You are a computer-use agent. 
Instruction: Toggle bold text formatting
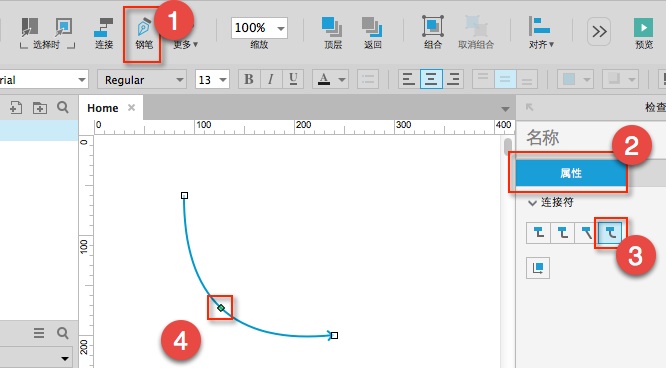point(249,79)
